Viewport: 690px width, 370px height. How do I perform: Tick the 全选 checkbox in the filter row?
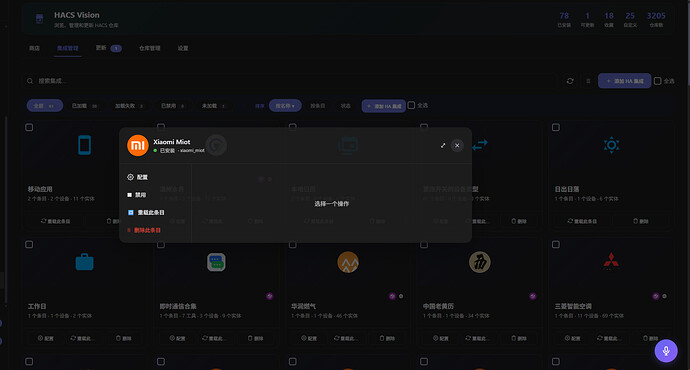[x=411, y=105]
